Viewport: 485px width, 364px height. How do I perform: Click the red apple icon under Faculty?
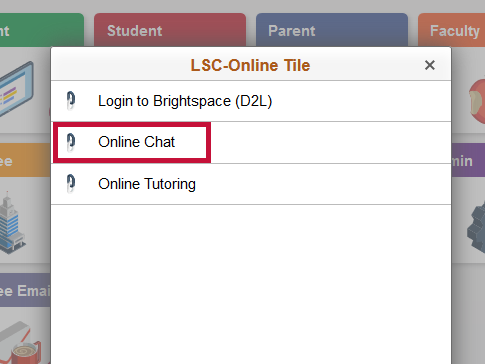pyautogui.click(x=477, y=101)
